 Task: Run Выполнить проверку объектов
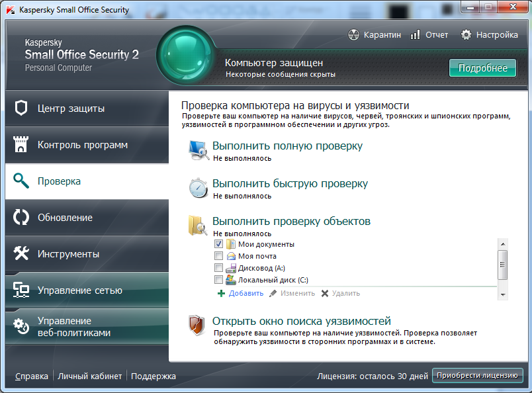(x=291, y=221)
